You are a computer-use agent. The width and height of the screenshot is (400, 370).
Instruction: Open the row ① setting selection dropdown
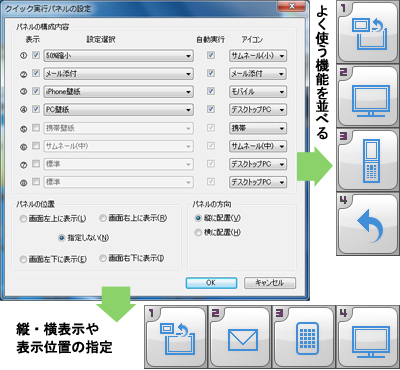coord(118,56)
